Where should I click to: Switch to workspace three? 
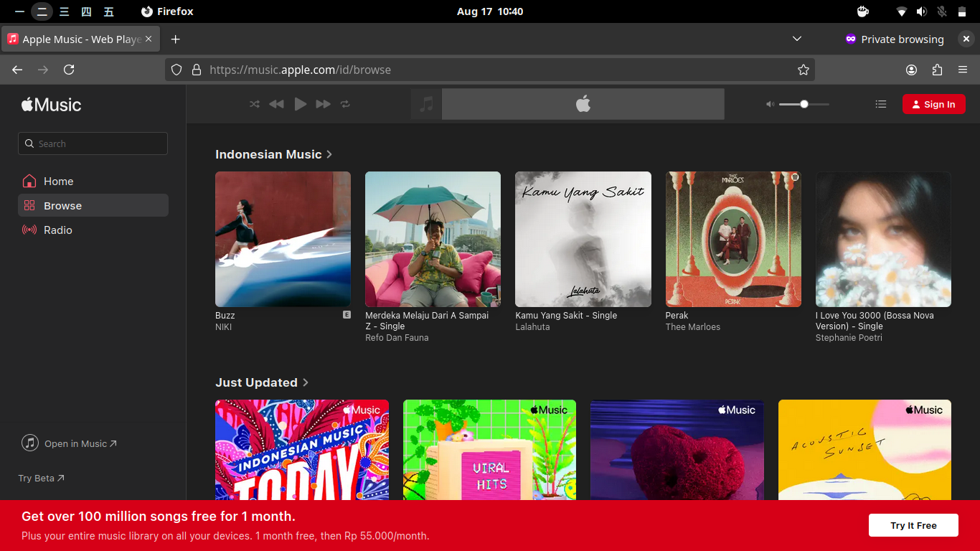pyautogui.click(x=65, y=11)
